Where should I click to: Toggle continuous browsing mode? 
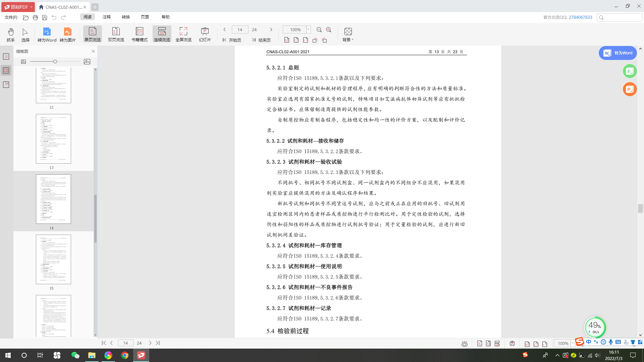click(x=162, y=35)
